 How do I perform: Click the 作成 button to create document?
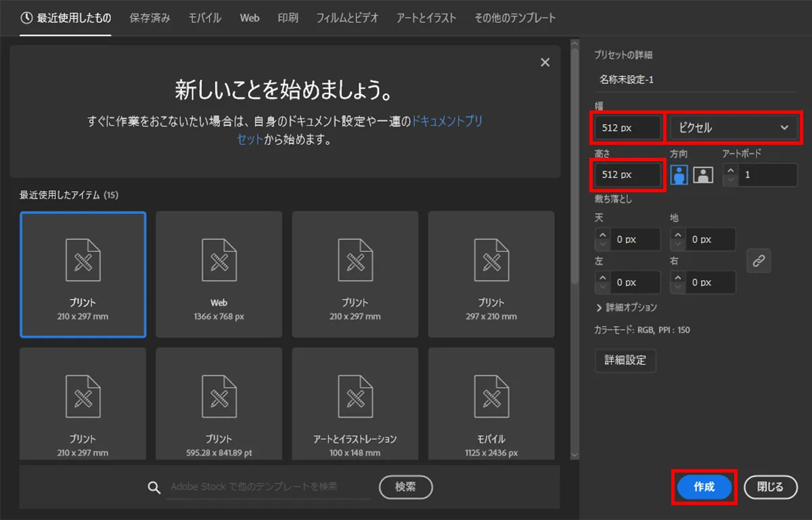point(704,487)
